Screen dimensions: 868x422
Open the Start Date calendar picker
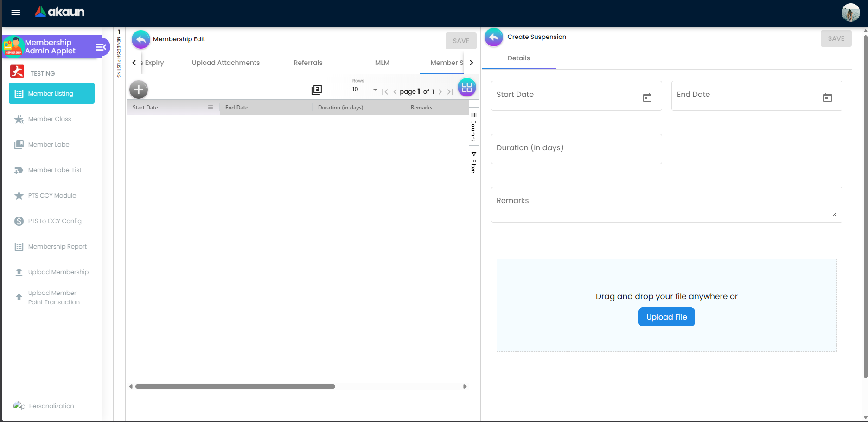click(647, 97)
